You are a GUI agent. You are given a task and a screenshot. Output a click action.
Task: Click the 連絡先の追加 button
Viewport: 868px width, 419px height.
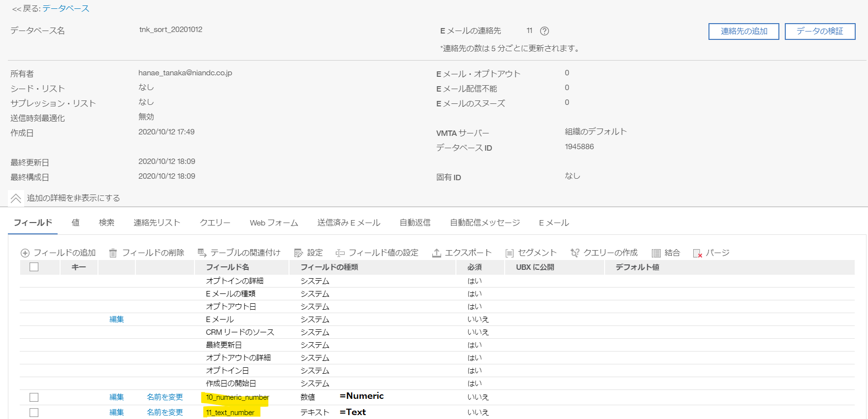click(x=743, y=31)
